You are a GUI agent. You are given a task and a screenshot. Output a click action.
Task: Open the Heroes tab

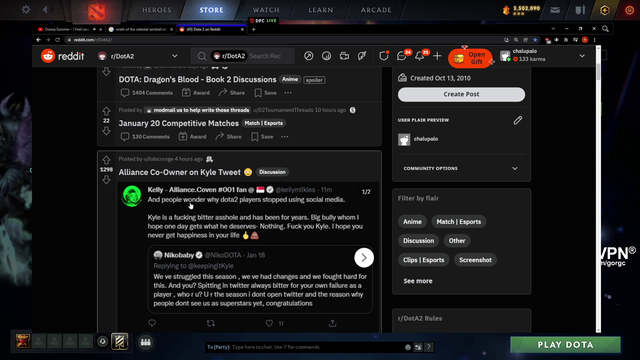click(157, 10)
